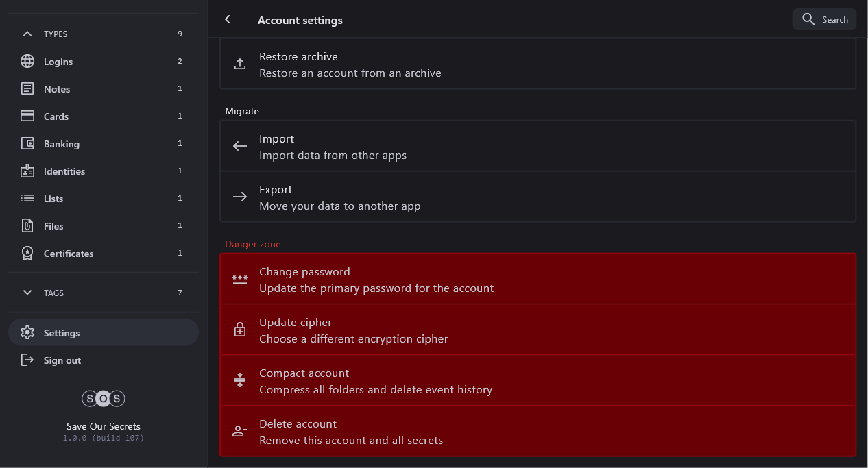This screenshot has width=868, height=468.
Task: Click the Update cipher lock icon
Action: (x=240, y=330)
